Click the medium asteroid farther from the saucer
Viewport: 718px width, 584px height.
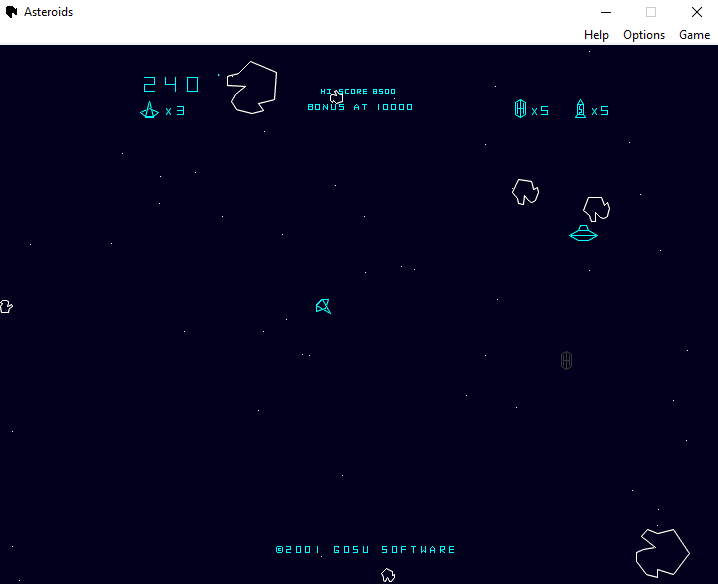(525, 191)
